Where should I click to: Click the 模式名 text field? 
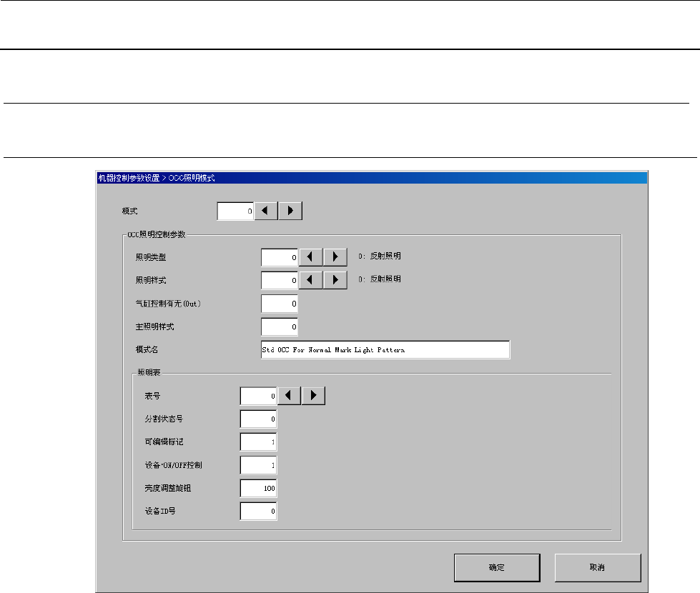point(385,350)
